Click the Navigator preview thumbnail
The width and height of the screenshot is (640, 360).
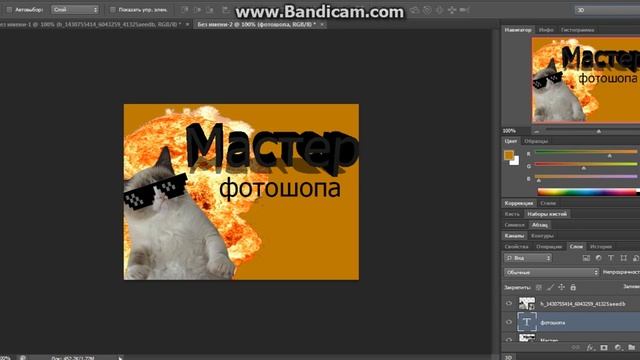point(586,80)
